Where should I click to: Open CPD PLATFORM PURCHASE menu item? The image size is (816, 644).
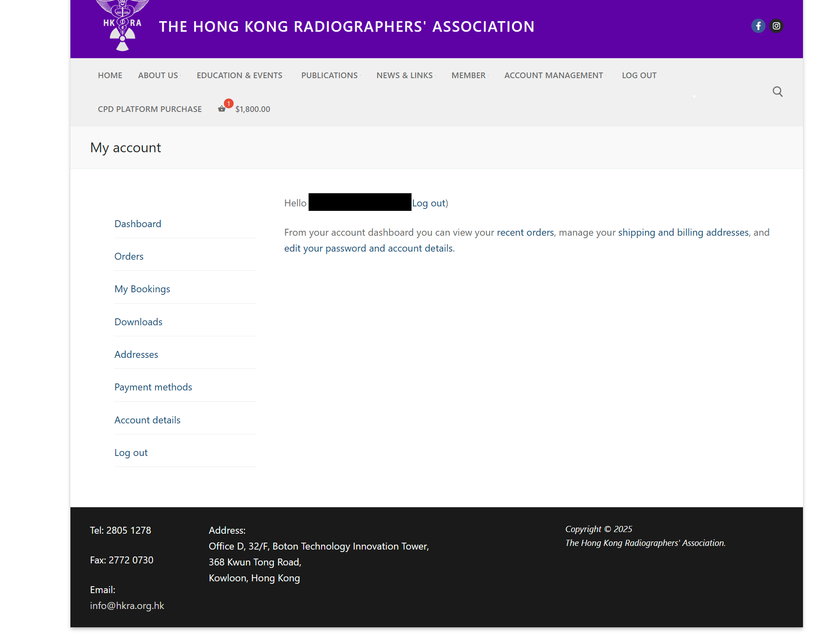[x=149, y=109]
